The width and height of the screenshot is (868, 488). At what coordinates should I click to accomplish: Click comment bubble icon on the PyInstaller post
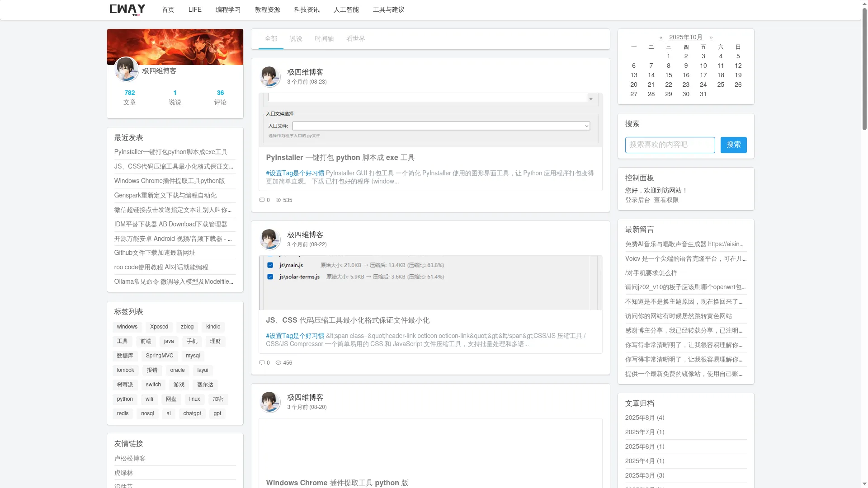pyautogui.click(x=262, y=200)
